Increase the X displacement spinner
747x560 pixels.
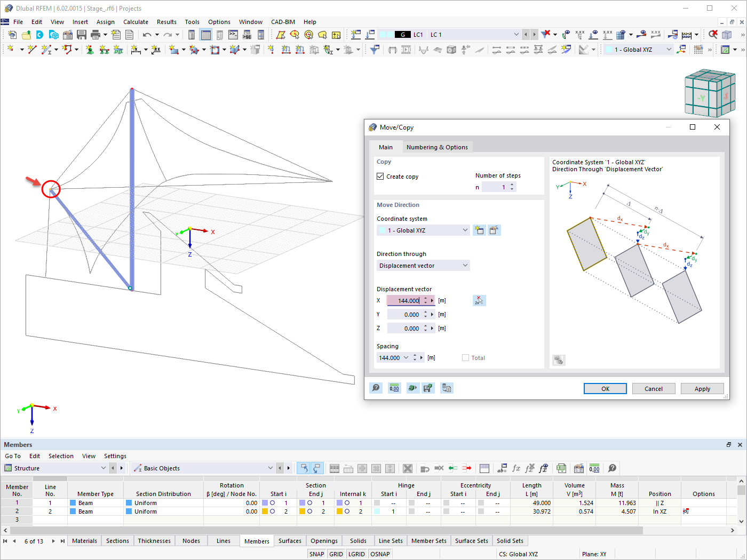point(425,299)
